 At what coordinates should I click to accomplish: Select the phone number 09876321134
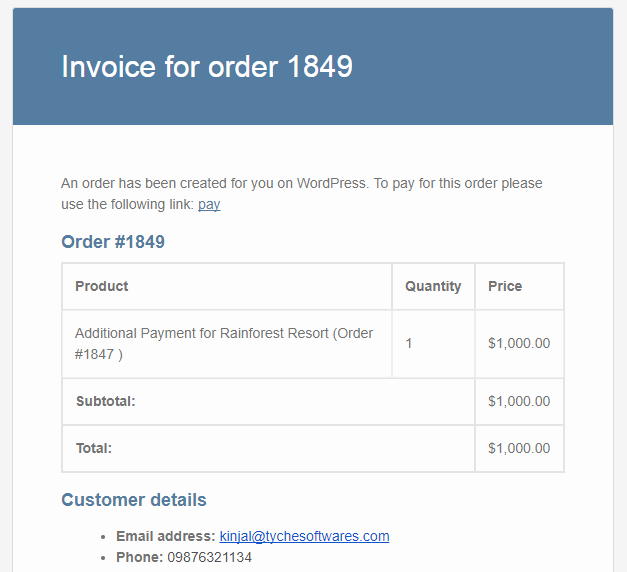[209, 557]
